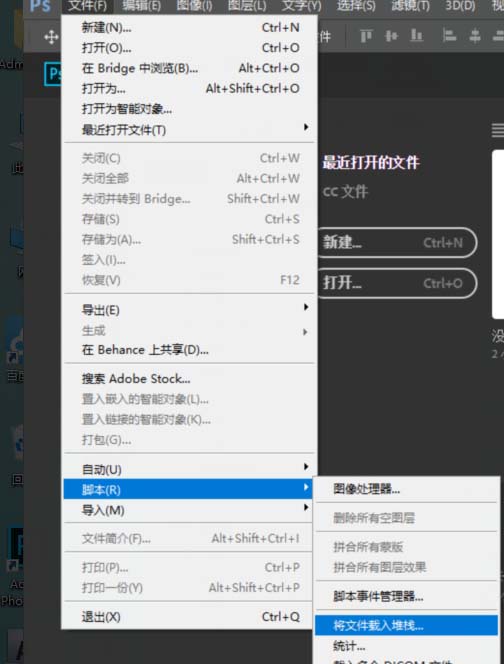Select 打开为智能对象...
Viewport: 504px width, 664px height.
coord(190,109)
